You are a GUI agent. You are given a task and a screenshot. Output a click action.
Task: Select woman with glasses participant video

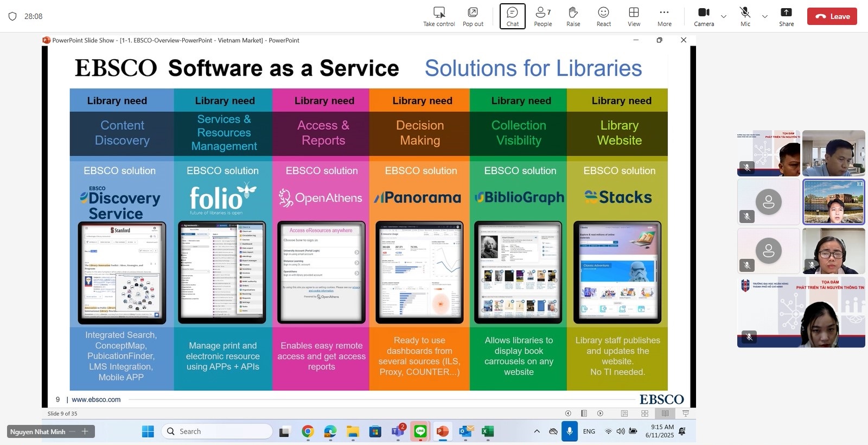tap(833, 250)
